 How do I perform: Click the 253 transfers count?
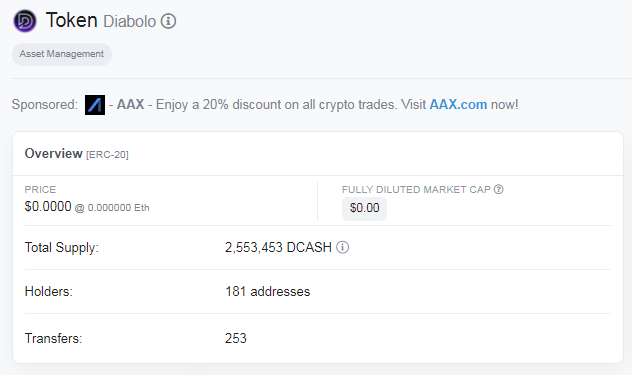pyautogui.click(x=236, y=338)
